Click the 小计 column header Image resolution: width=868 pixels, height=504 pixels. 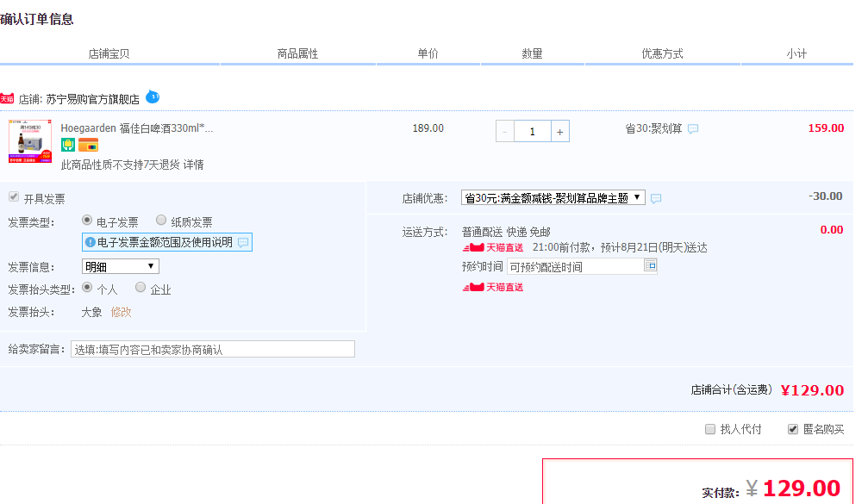(x=796, y=53)
